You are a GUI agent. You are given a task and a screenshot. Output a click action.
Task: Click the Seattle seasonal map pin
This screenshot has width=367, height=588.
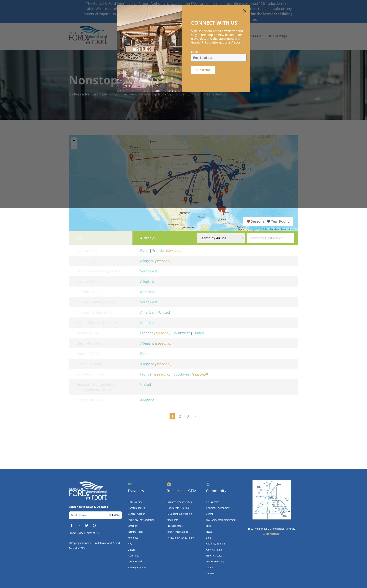point(131,157)
